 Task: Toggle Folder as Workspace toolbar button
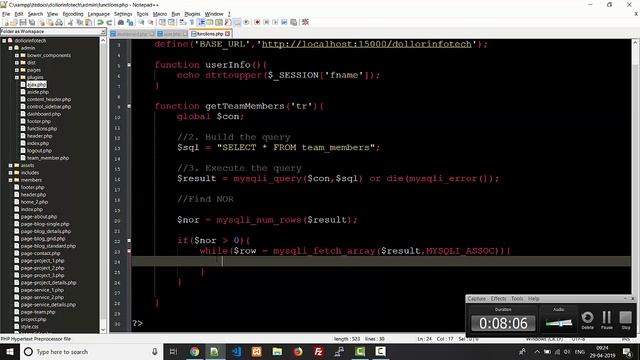point(237,22)
